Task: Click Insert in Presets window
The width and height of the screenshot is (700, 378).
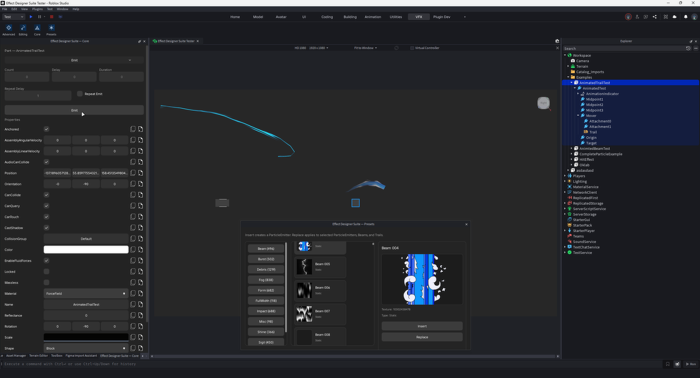Action: 422,326
